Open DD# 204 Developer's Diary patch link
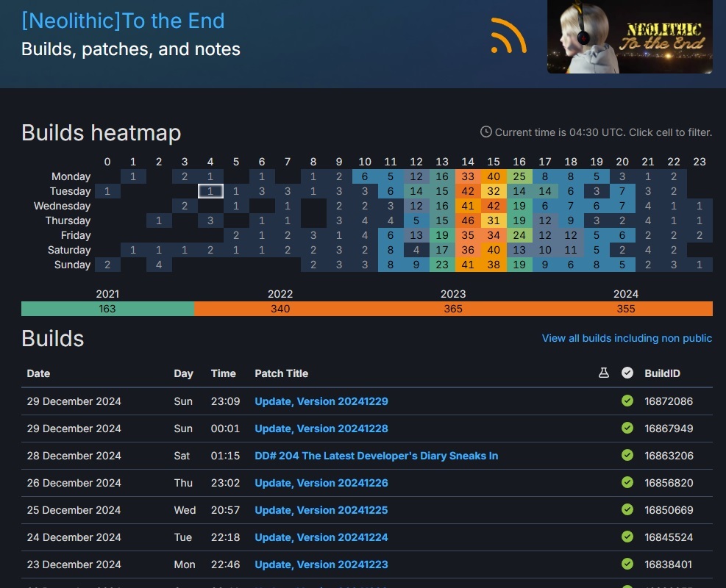Screen dimensions: 726x588 point(376,456)
